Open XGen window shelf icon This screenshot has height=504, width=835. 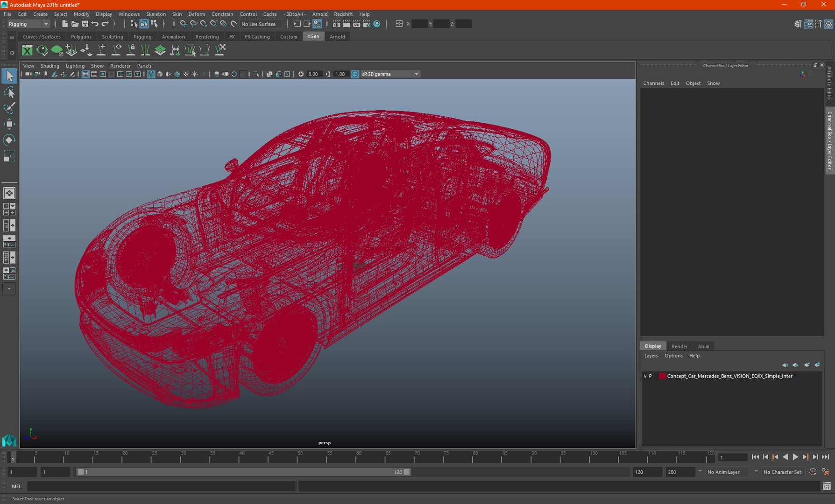[27, 50]
